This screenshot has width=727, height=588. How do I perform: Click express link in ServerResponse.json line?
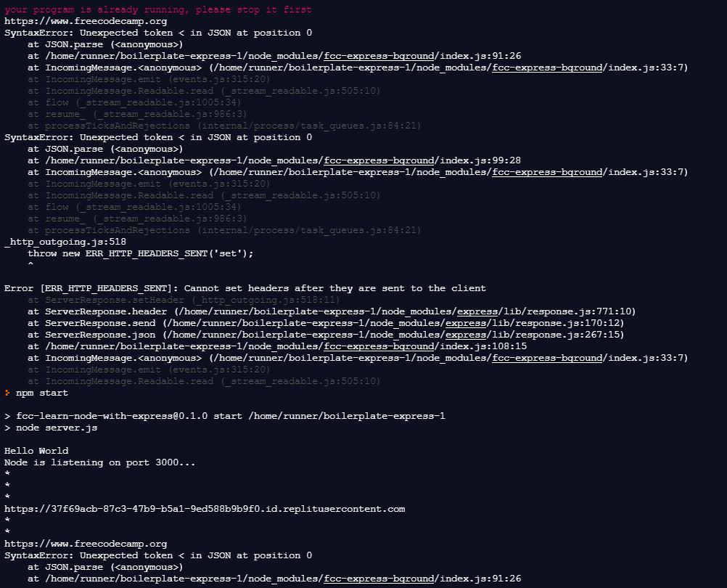pos(466,335)
